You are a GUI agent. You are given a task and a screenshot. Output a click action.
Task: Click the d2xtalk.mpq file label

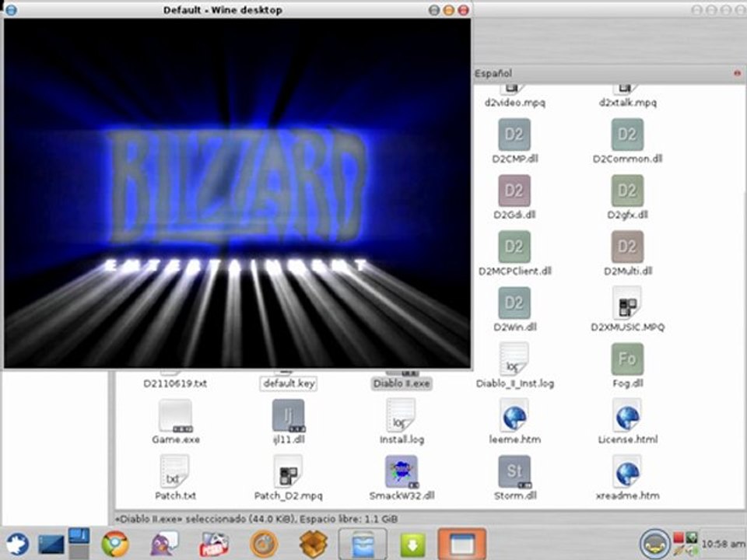(627, 103)
